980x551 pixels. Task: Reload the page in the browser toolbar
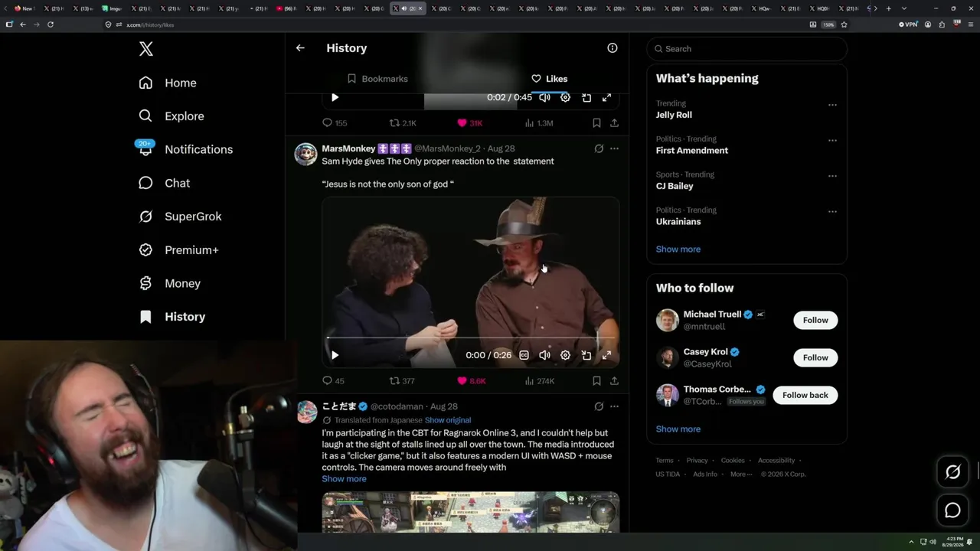pos(51,24)
